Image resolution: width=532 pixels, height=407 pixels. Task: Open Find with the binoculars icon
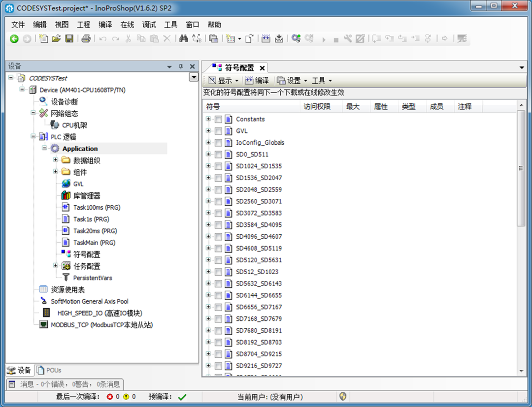(184, 38)
